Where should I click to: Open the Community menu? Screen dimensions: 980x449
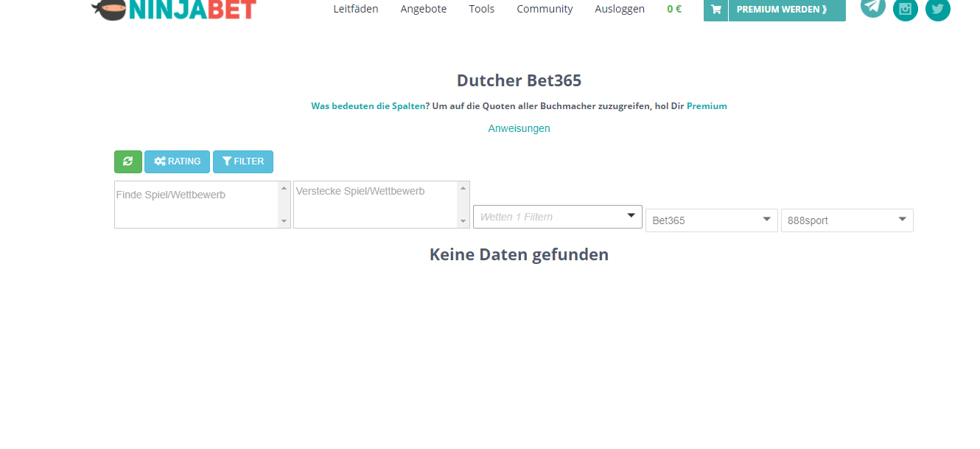click(545, 9)
